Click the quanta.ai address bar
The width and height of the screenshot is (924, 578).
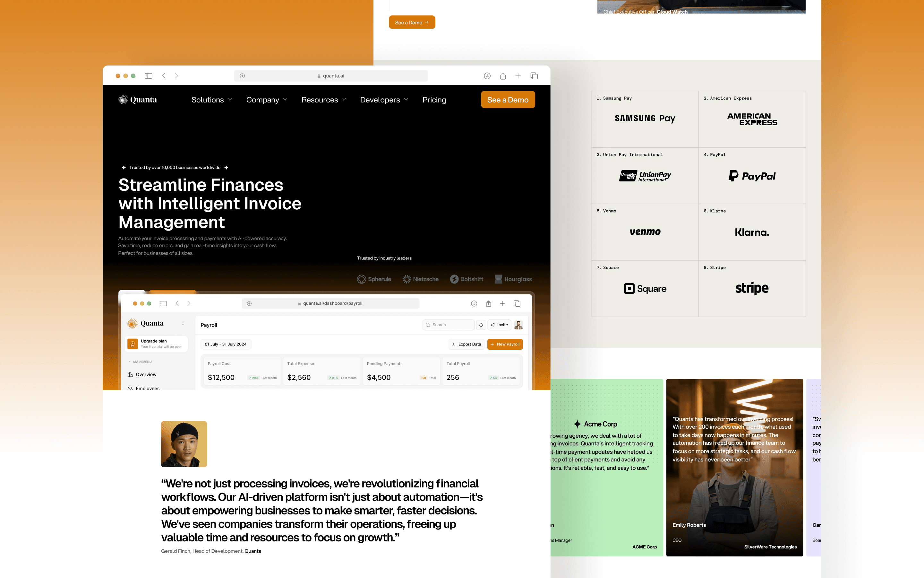(331, 76)
